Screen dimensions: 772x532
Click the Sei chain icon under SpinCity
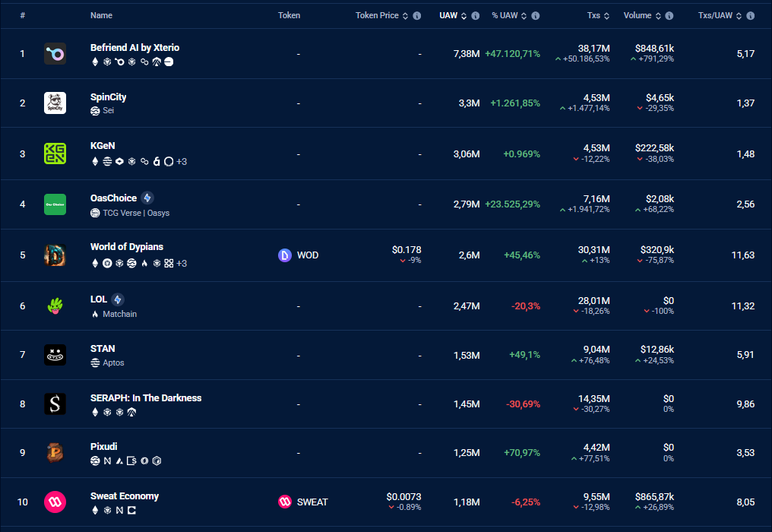[x=95, y=111]
